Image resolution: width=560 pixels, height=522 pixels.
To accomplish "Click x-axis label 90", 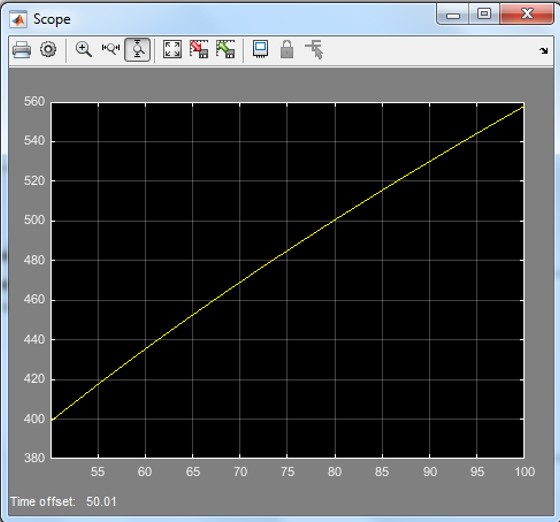I will [430, 472].
